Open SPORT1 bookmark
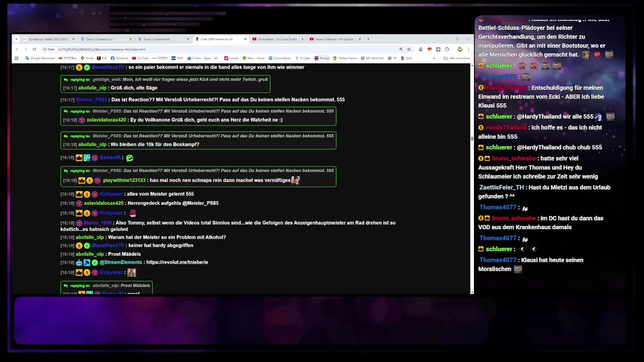 click(160, 58)
